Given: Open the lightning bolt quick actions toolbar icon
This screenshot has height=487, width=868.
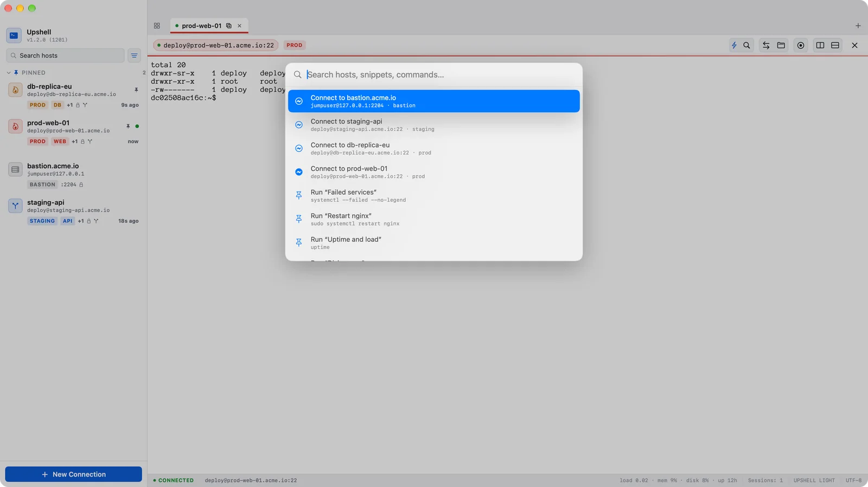Looking at the screenshot, I should click(734, 46).
